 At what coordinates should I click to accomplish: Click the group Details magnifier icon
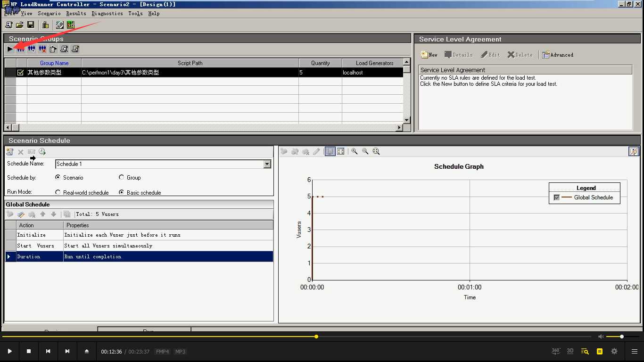click(64, 49)
